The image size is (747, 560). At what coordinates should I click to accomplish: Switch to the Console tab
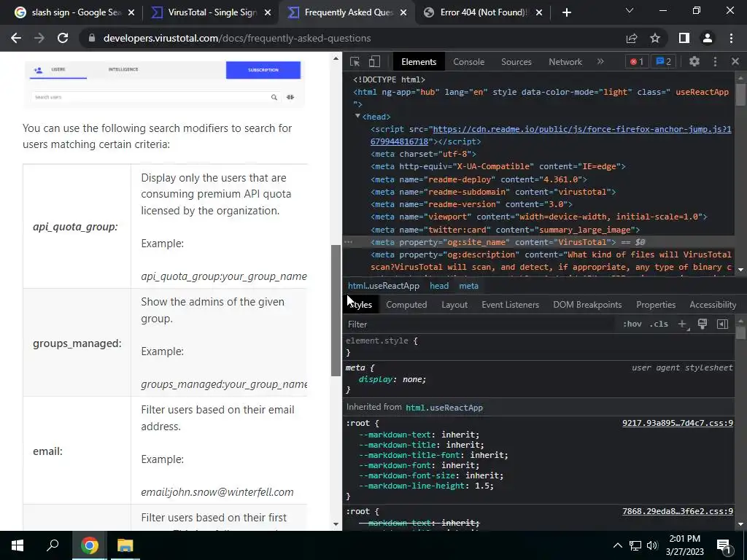click(468, 62)
